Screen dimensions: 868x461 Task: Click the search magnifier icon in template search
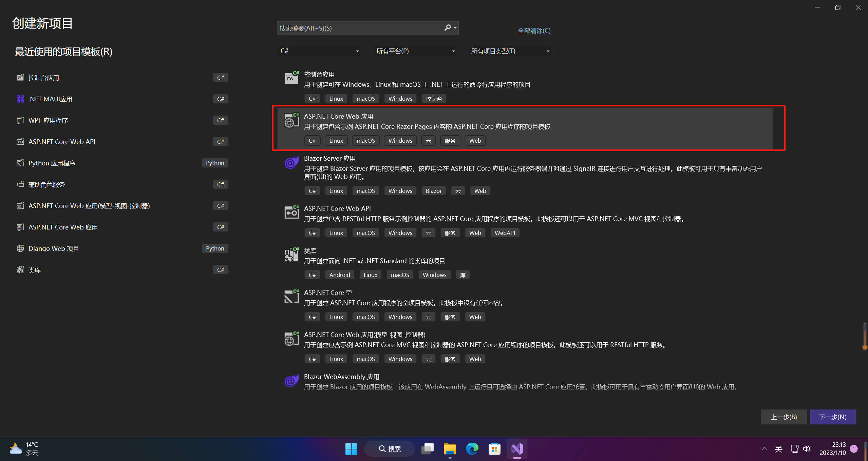[x=448, y=28]
